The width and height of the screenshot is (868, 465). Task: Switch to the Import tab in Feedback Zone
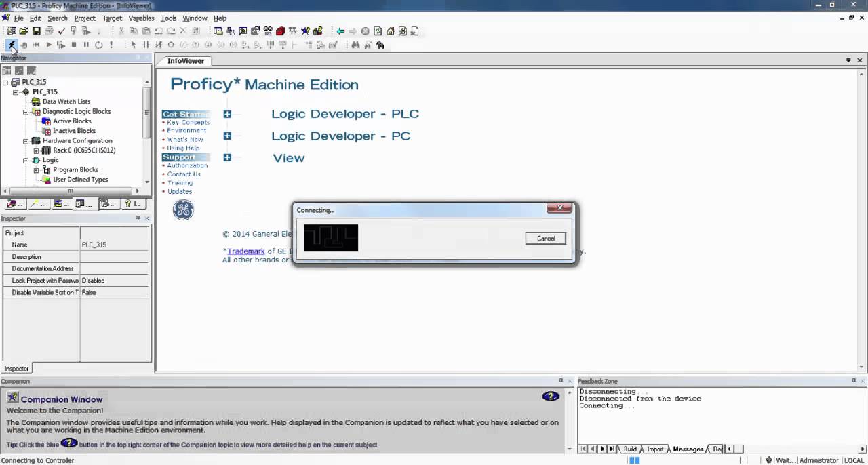tap(655, 449)
